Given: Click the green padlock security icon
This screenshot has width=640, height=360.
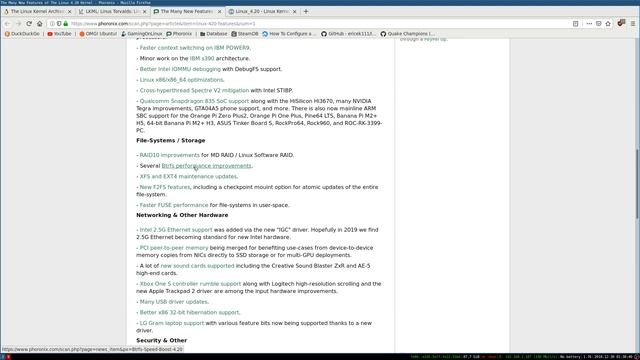Looking at the screenshot, I should 66,24.
